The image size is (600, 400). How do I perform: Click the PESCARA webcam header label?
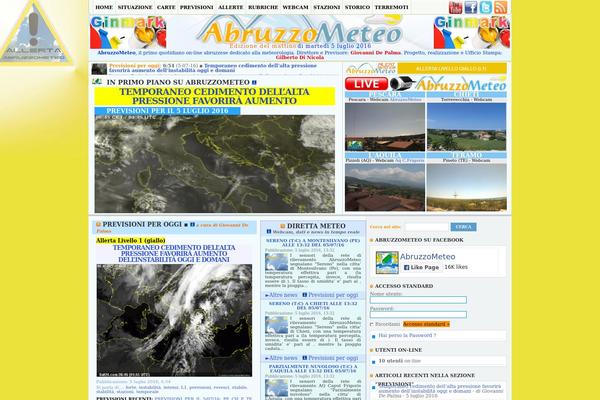click(x=385, y=95)
